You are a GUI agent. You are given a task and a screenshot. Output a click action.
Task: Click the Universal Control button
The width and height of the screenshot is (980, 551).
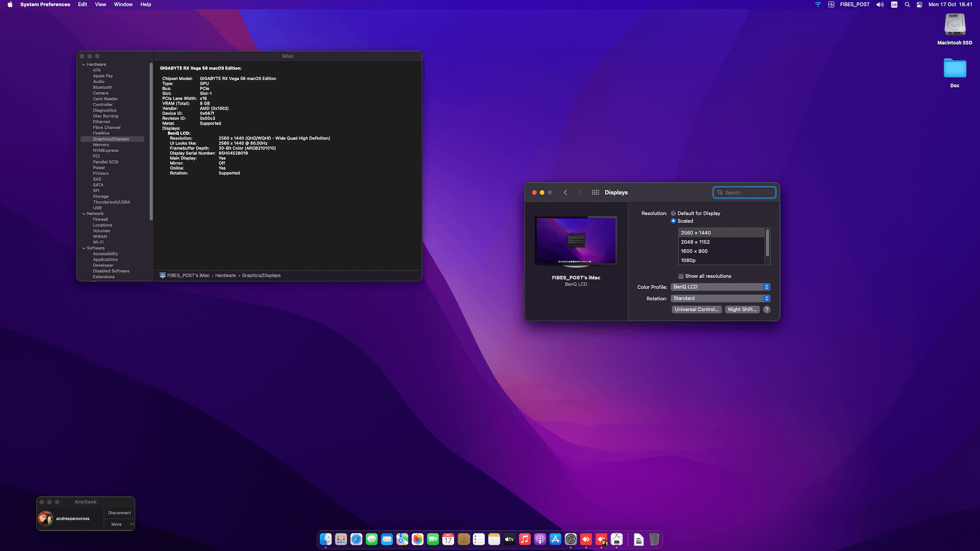point(696,310)
